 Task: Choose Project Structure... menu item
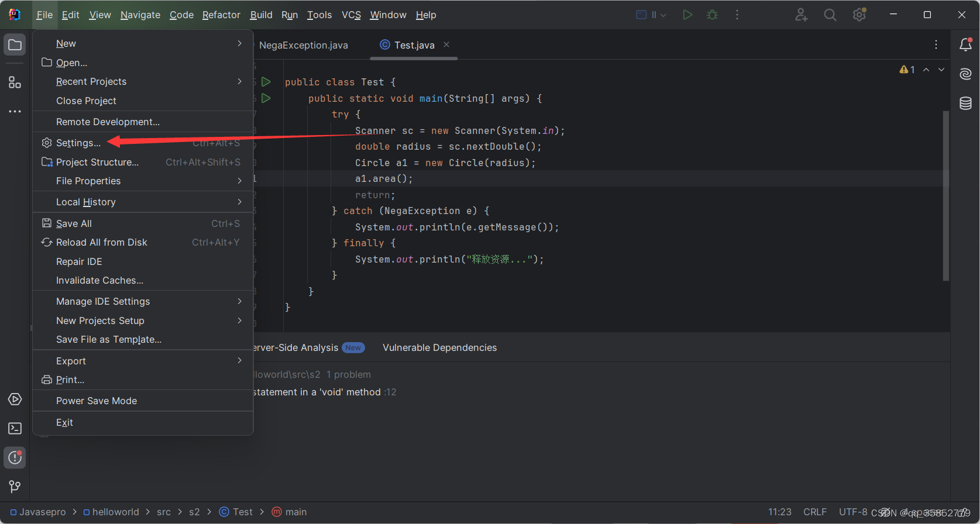pyautogui.click(x=143, y=162)
